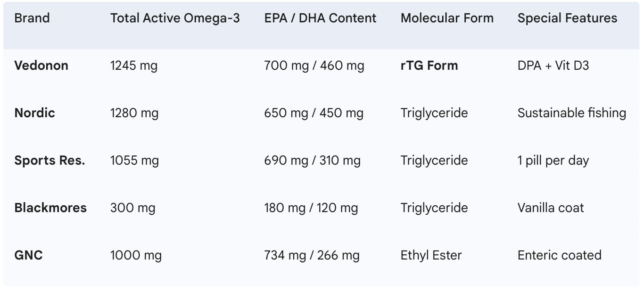Click the Brand column header
This screenshot has height=291, width=644.
pyautogui.click(x=32, y=18)
